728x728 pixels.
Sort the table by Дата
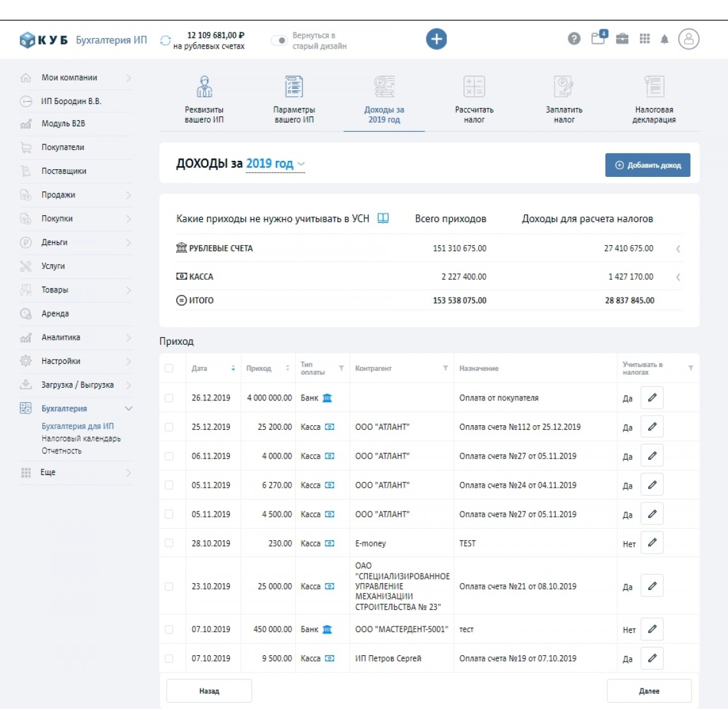(x=233, y=368)
